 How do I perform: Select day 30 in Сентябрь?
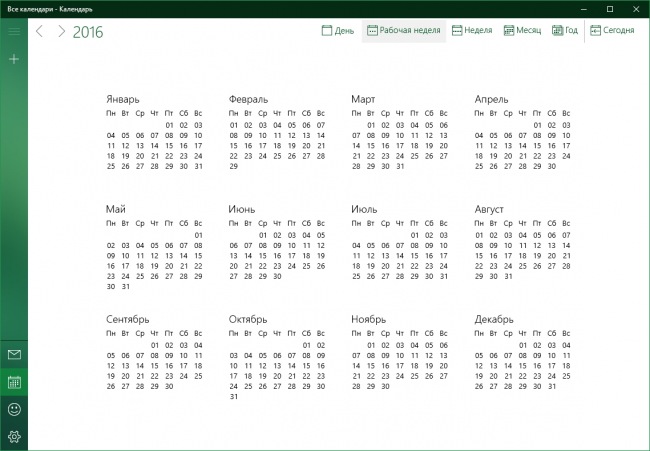coord(169,386)
